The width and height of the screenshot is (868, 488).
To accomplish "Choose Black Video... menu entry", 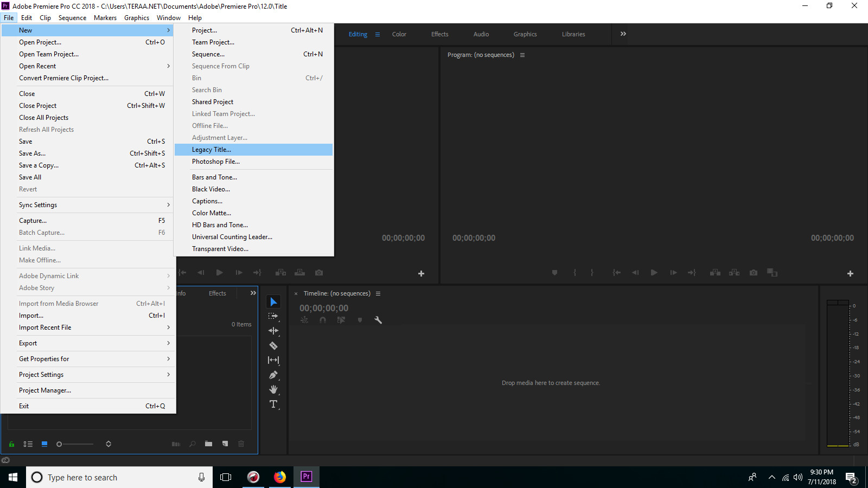I will pyautogui.click(x=253, y=189).
